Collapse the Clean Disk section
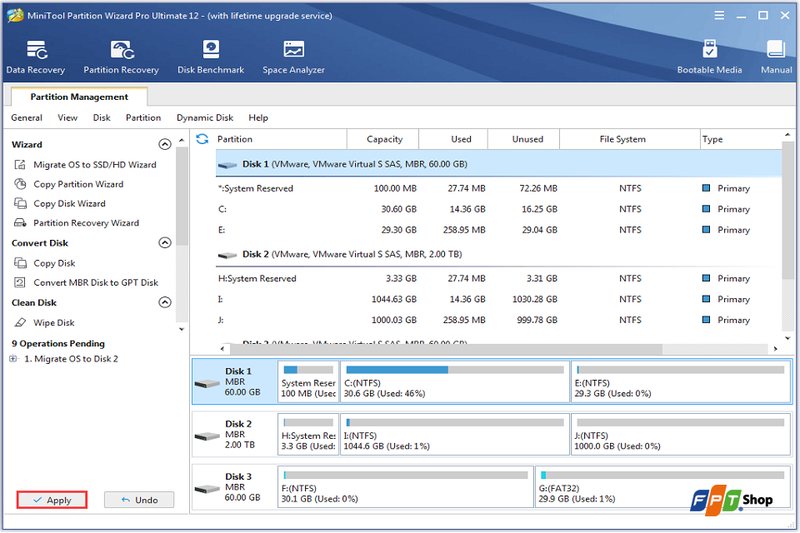The width and height of the screenshot is (800, 533). click(x=165, y=302)
